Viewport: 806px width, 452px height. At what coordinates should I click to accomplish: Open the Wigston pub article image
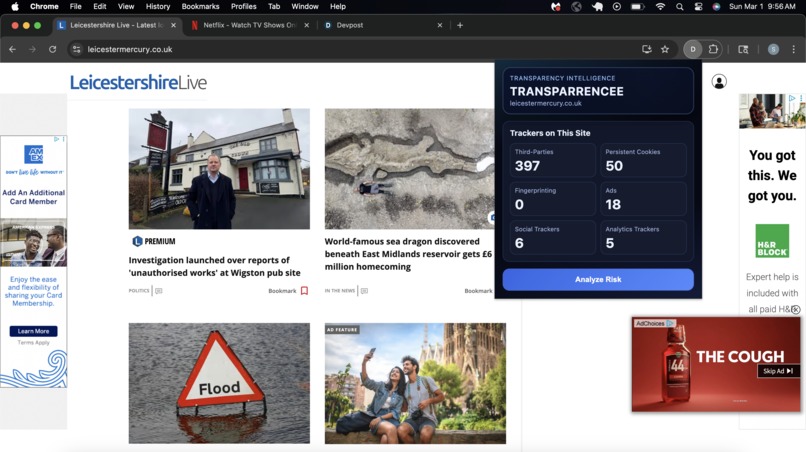tap(219, 169)
